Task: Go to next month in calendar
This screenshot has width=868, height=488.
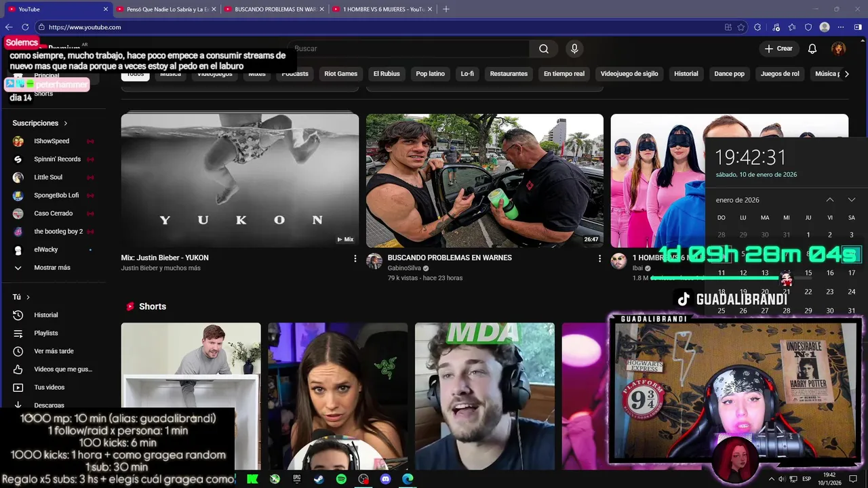Action: click(x=852, y=200)
